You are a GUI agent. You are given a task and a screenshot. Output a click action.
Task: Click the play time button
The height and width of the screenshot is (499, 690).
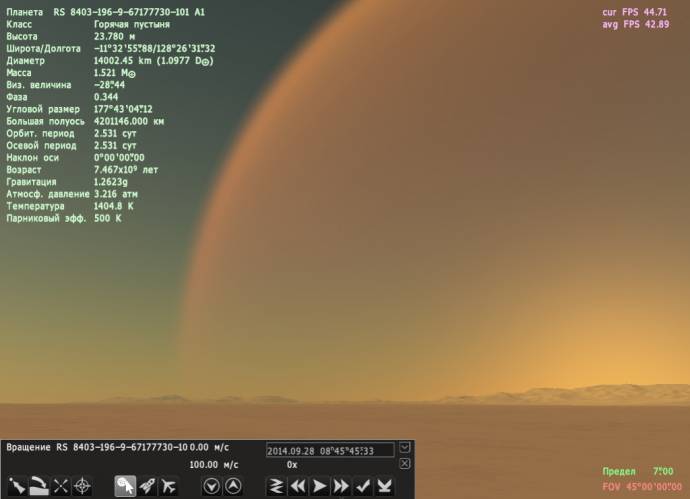click(319, 486)
